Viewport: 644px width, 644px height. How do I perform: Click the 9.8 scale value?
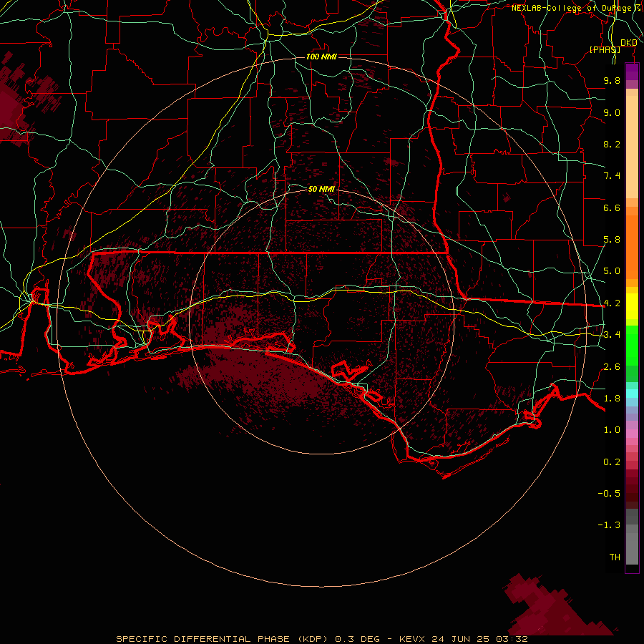pyautogui.click(x=612, y=80)
